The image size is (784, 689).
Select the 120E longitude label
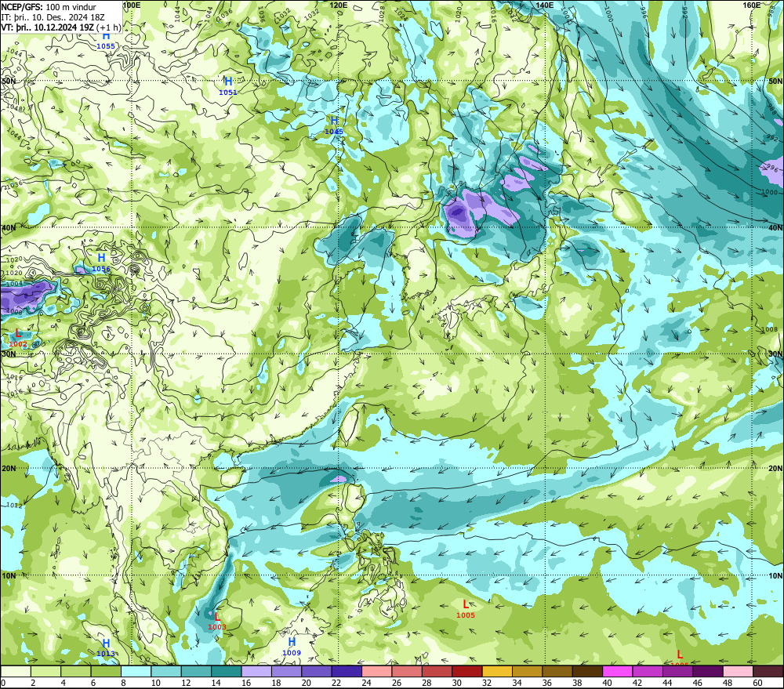(339, 5)
